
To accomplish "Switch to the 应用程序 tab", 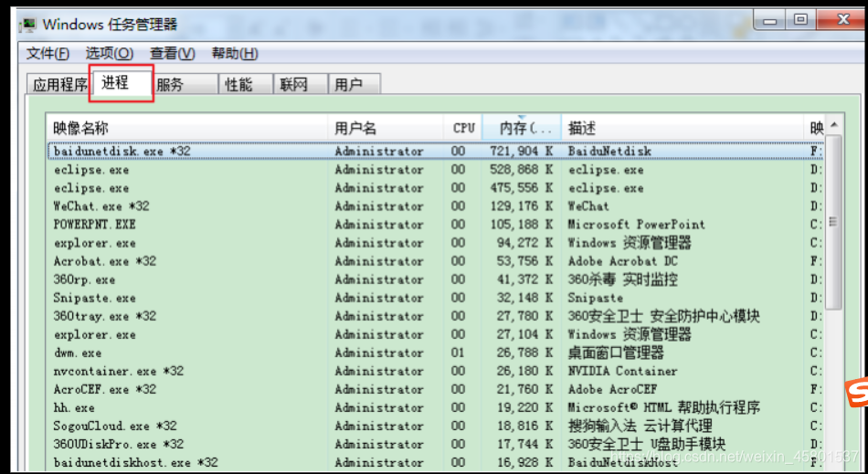I will 59,85.
